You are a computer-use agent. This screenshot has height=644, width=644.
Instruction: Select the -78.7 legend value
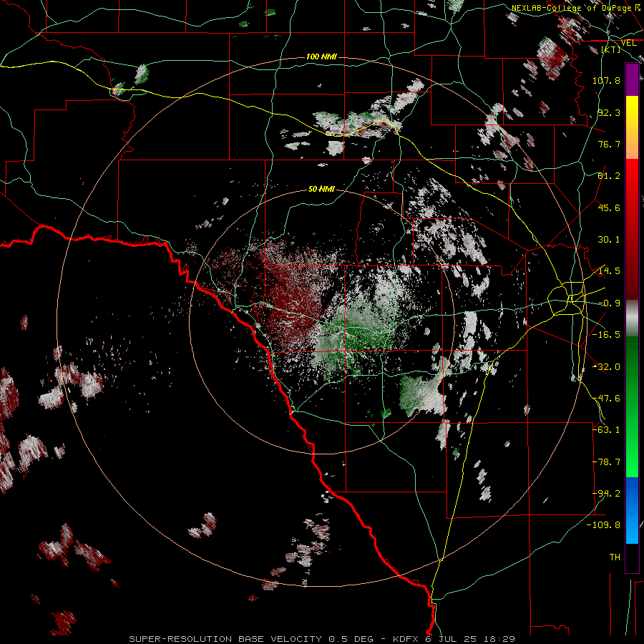click(606, 462)
